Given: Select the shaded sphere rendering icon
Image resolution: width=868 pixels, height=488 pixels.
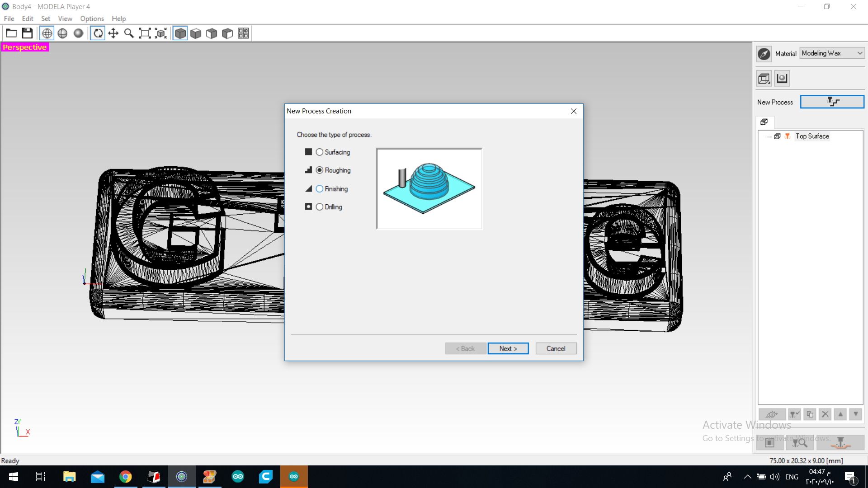Looking at the screenshot, I should tap(78, 33).
